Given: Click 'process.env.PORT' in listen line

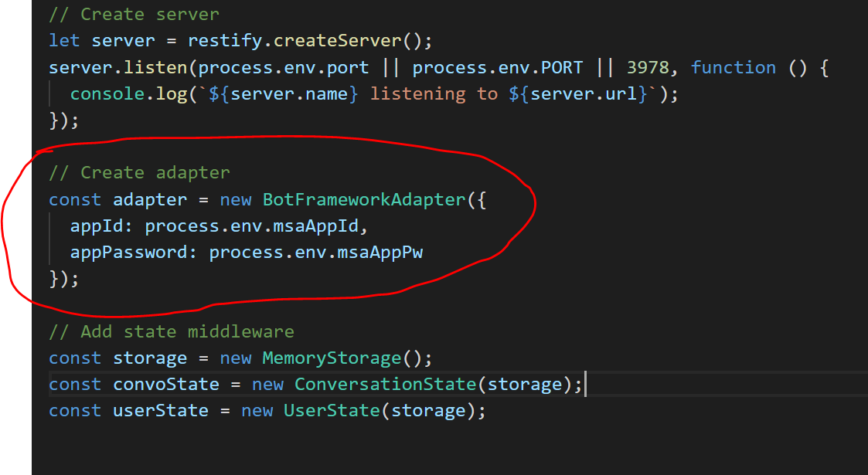Looking at the screenshot, I should [498, 67].
